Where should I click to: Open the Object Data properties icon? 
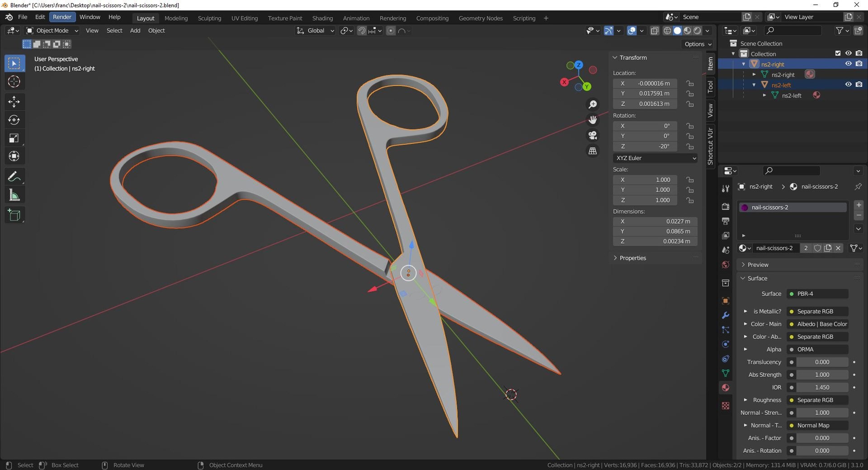(726, 373)
